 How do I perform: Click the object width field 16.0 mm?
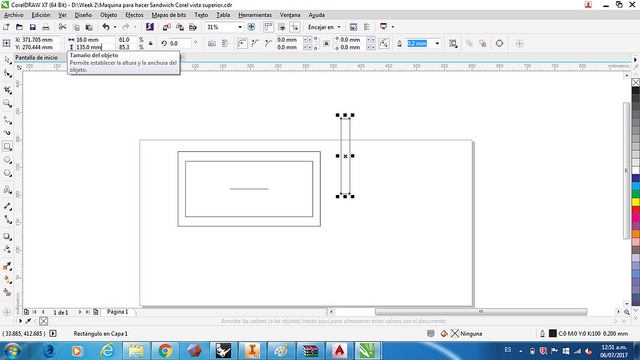point(95,40)
